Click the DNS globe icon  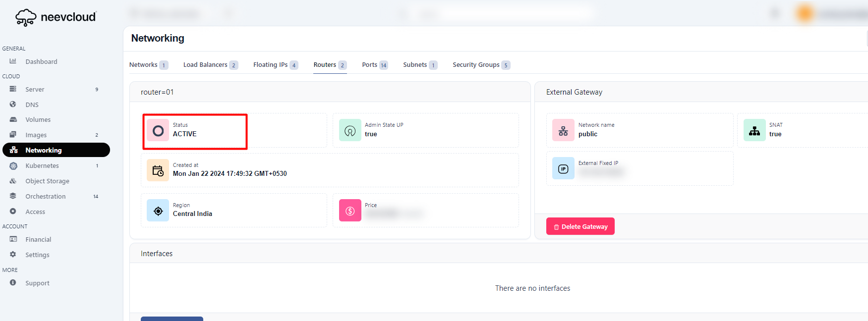click(x=13, y=105)
